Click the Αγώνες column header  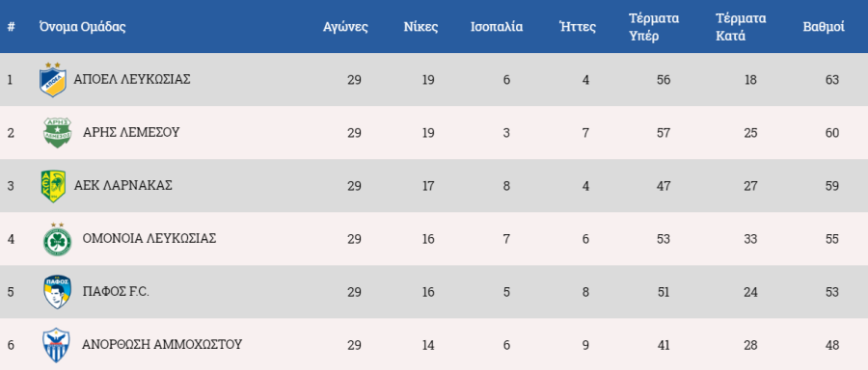click(345, 27)
